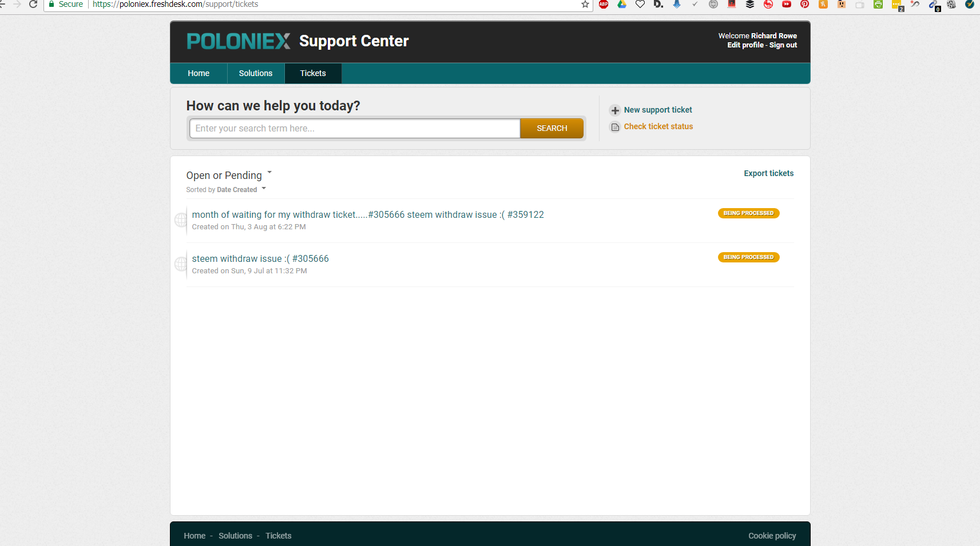
Task: Click the globe icon on ticket #359122
Action: 181,220
